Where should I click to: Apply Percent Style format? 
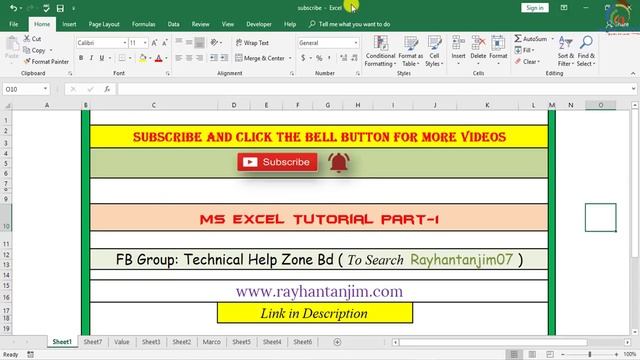pyautogui.click(x=319, y=58)
